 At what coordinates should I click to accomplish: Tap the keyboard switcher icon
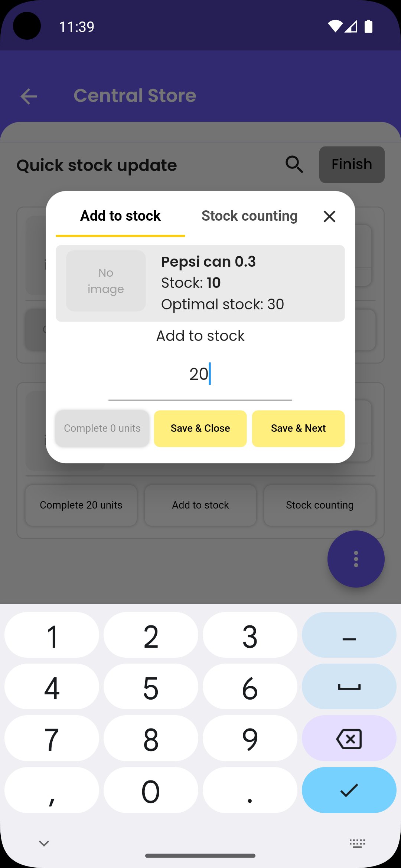click(357, 843)
